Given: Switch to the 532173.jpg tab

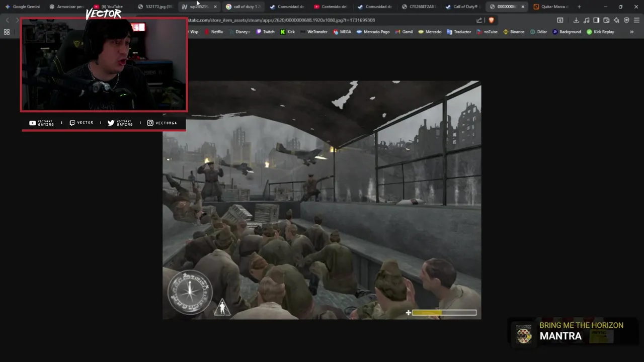Looking at the screenshot, I should coord(155,7).
